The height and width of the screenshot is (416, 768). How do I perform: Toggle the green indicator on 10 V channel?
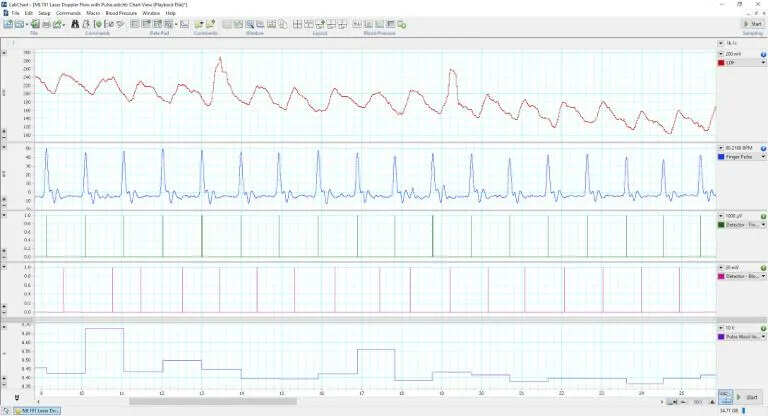tap(763, 328)
